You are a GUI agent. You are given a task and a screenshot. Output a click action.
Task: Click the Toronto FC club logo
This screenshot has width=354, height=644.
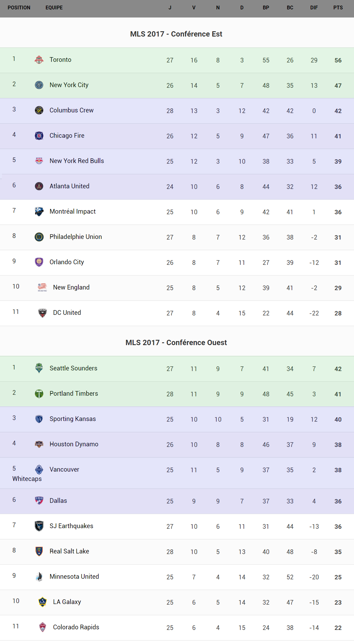(39, 60)
